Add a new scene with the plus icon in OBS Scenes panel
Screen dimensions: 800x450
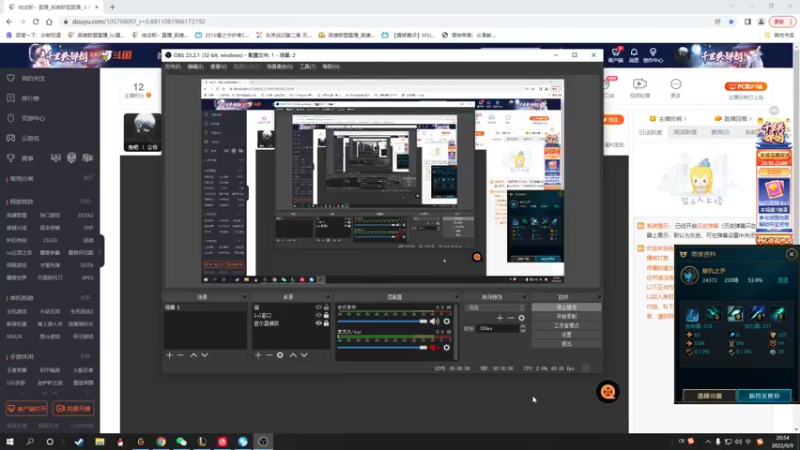(x=169, y=355)
